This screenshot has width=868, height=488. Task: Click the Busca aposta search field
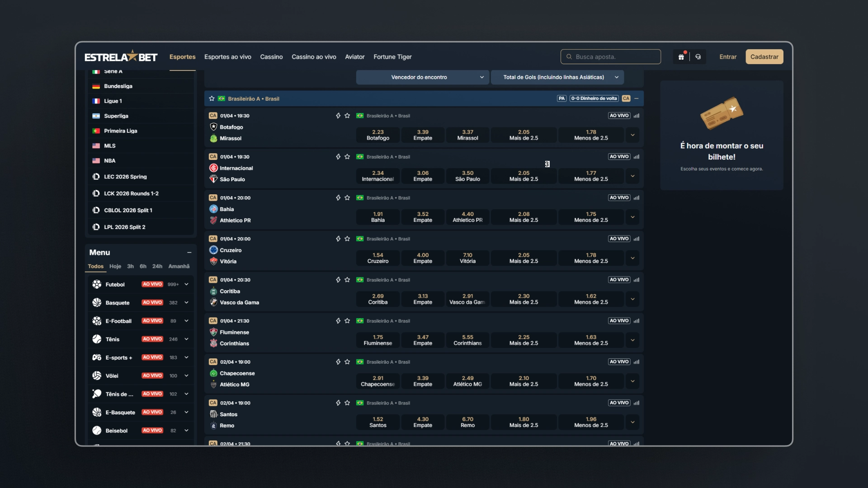611,57
